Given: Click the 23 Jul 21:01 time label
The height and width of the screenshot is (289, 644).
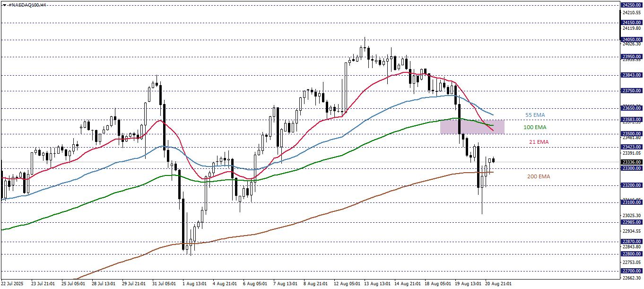Looking at the screenshot, I should (43, 284).
